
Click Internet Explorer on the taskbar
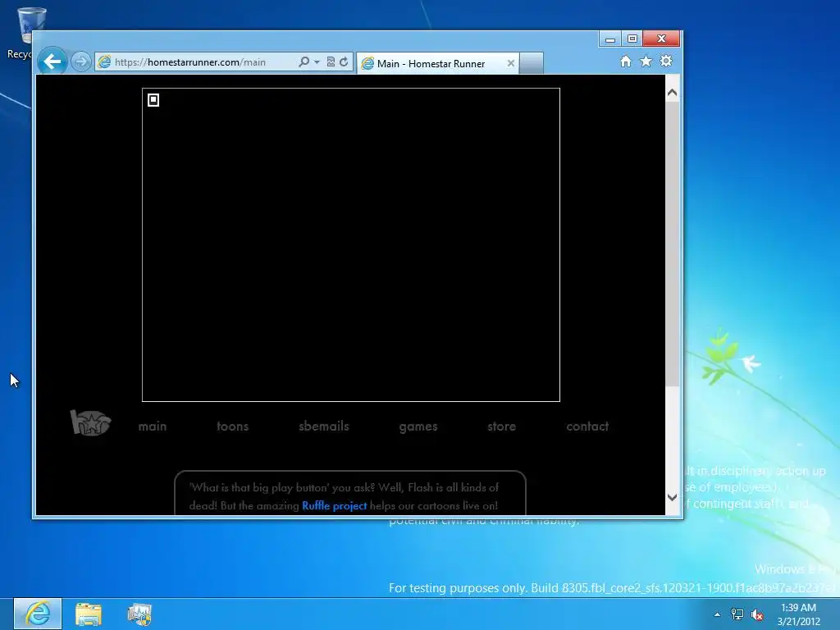pyautogui.click(x=38, y=614)
